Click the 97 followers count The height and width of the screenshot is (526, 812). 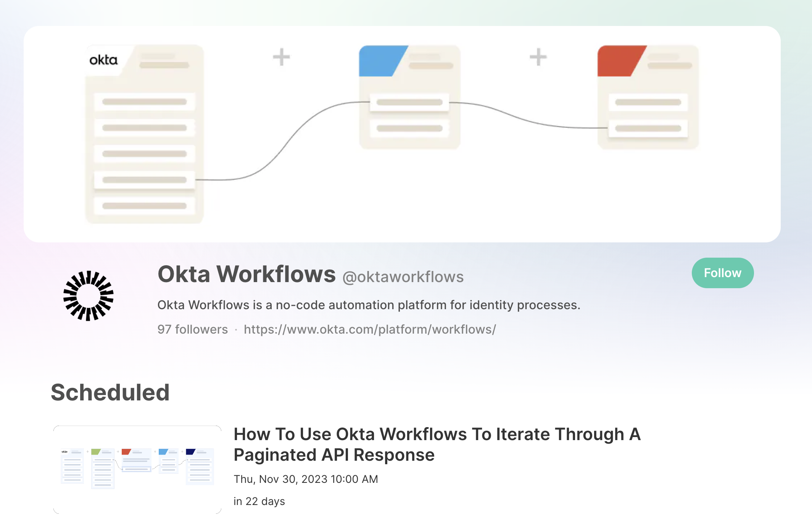[192, 329]
